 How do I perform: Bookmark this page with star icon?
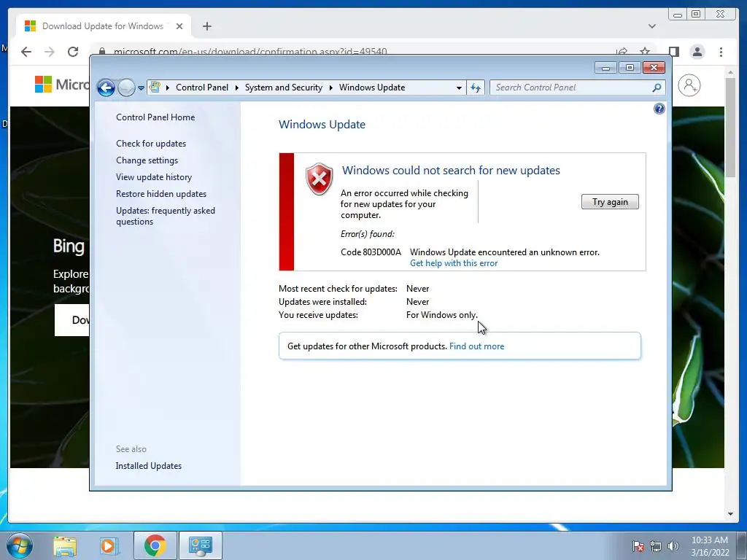645,52
